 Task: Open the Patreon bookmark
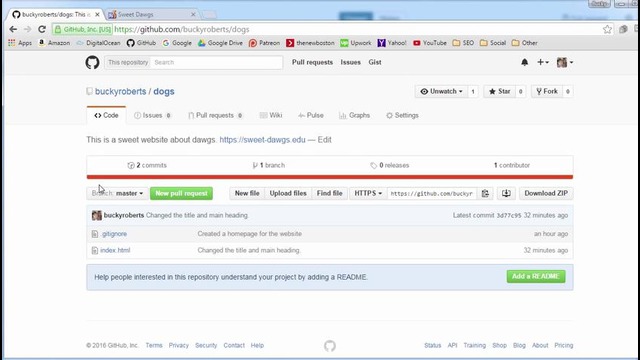click(x=264, y=43)
